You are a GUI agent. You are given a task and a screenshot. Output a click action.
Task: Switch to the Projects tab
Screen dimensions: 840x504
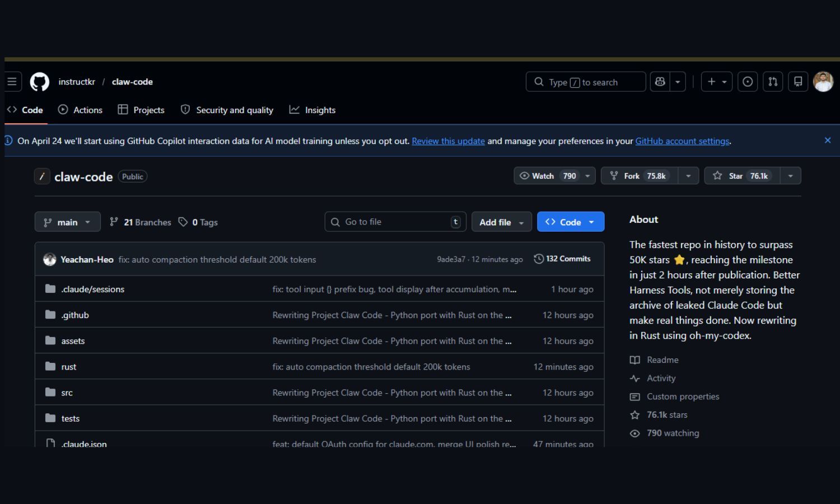141,110
